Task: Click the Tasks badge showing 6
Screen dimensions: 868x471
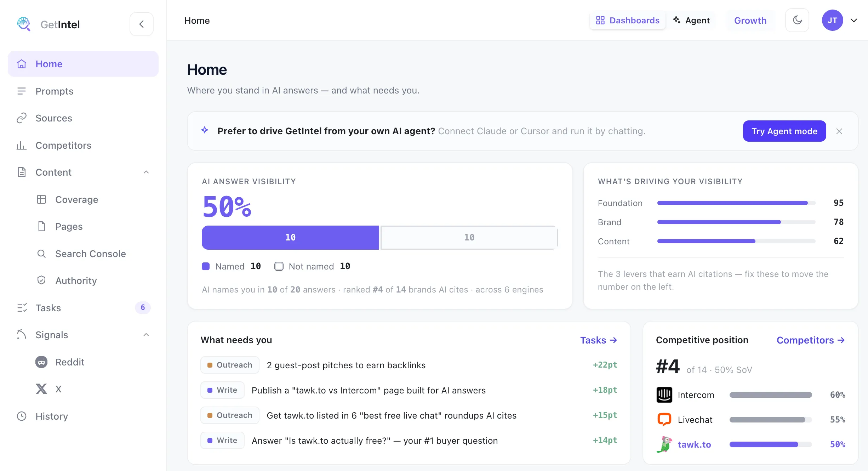Action: [x=143, y=307]
